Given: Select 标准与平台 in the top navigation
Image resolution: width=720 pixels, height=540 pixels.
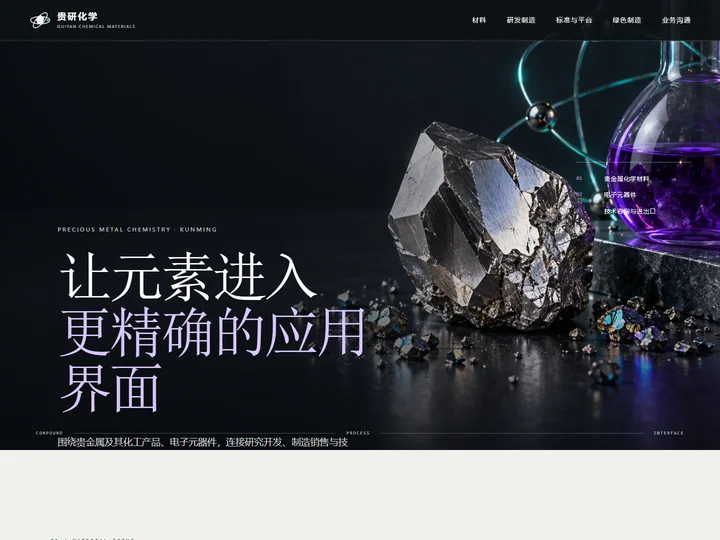Looking at the screenshot, I should (574, 20).
